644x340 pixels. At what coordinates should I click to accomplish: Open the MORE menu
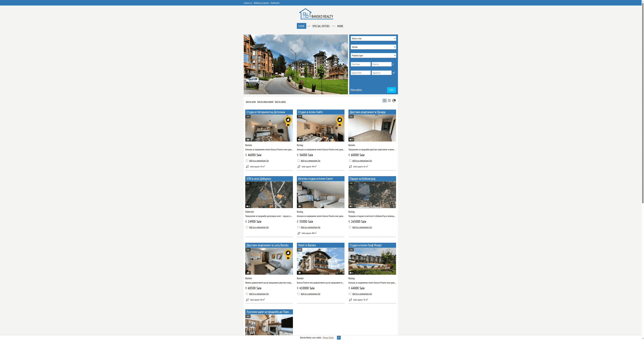click(340, 26)
